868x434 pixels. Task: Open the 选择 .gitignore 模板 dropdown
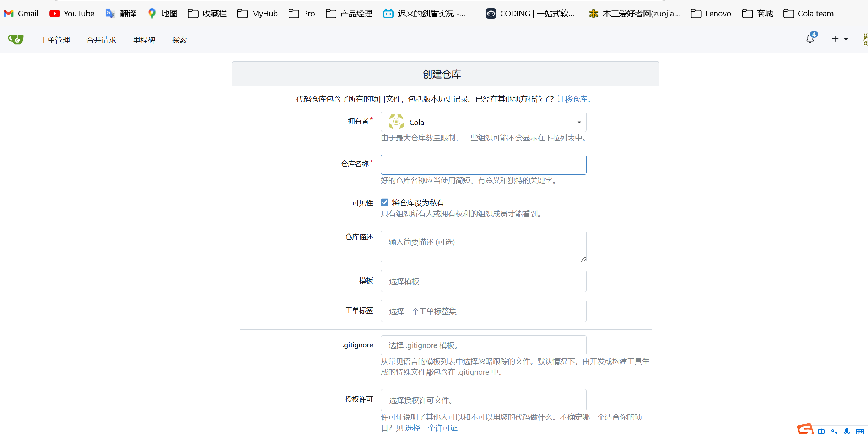[x=483, y=345]
